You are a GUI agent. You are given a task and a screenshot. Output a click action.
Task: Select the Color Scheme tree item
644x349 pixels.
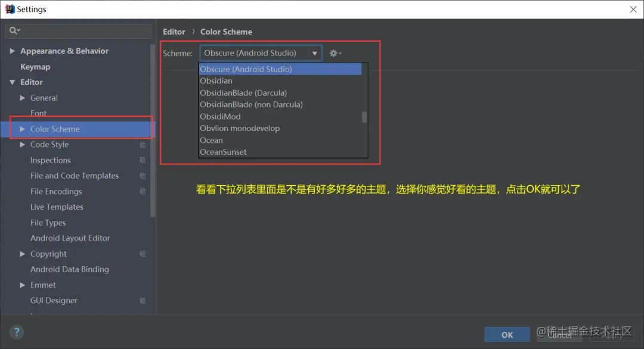(55, 129)
